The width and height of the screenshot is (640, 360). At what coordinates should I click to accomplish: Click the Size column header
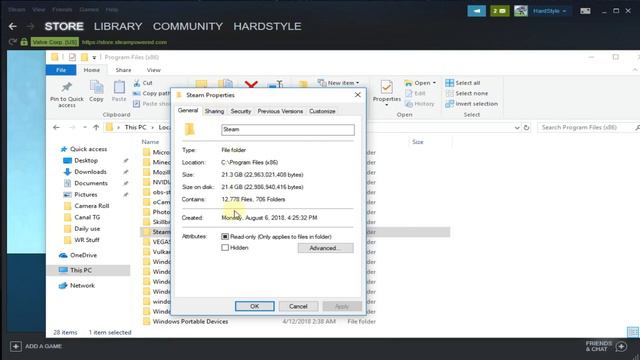point(418,142)
